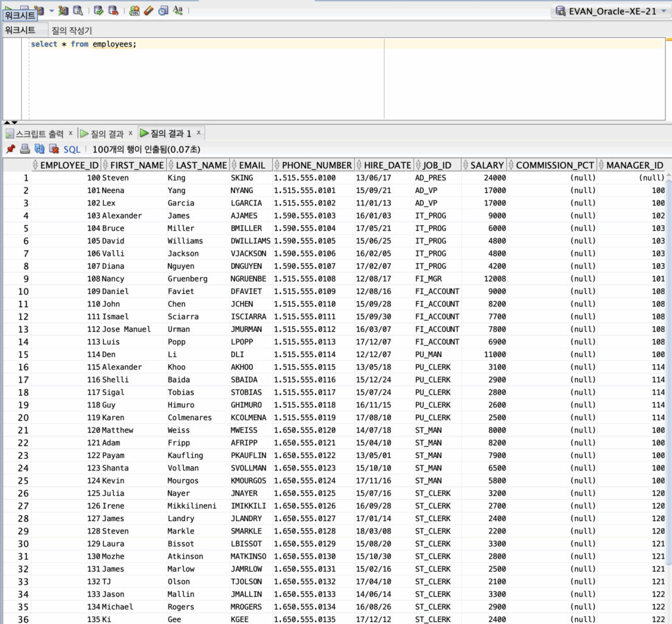Click the Aa change case icon
Screen dimensions: 672x624
click(x=178, y=10)
